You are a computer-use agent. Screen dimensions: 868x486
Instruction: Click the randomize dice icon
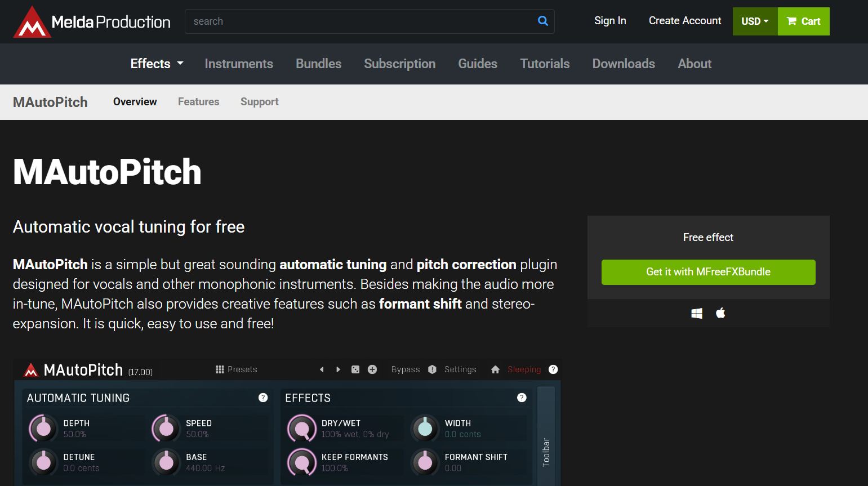click(x=355, y=369)
